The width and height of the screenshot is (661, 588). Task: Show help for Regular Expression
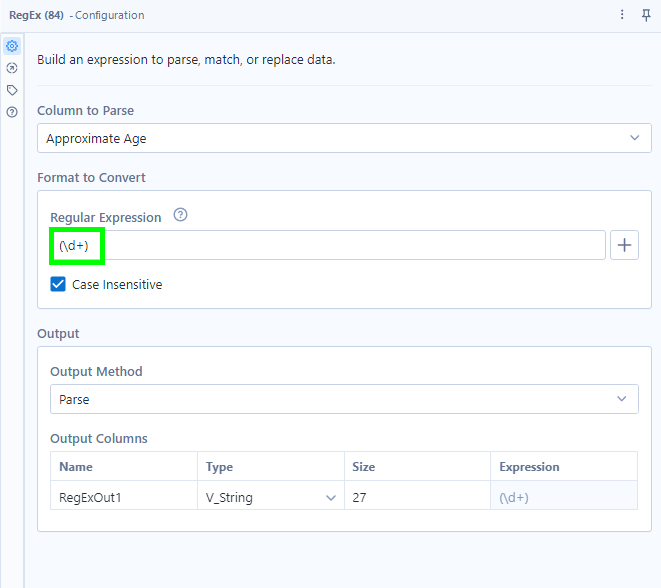pos(180,215)
